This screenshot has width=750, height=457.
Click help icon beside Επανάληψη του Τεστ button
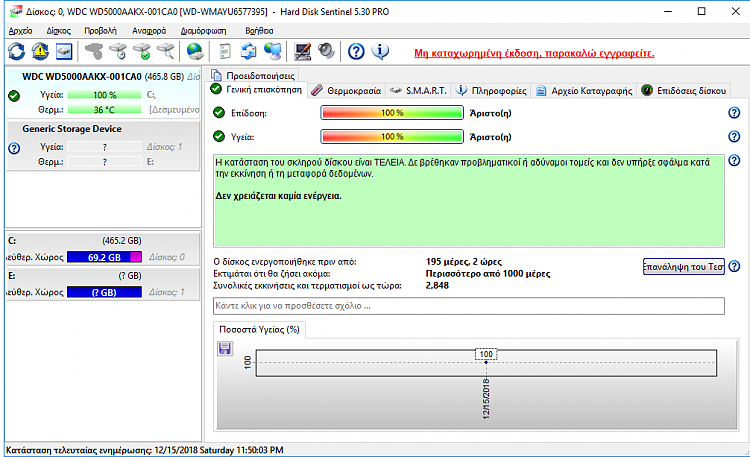click(x=735, y=266)
